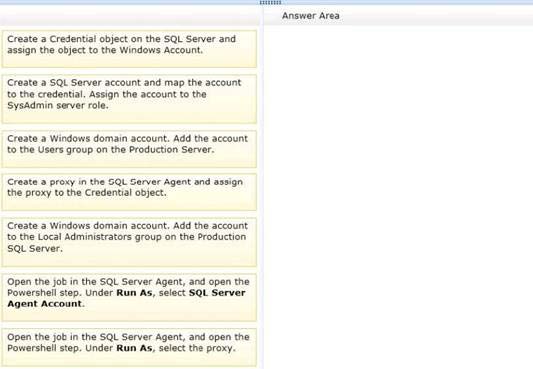Select the Local Administrators group action box
Screen dimensions: 533x369
(129, 242)
